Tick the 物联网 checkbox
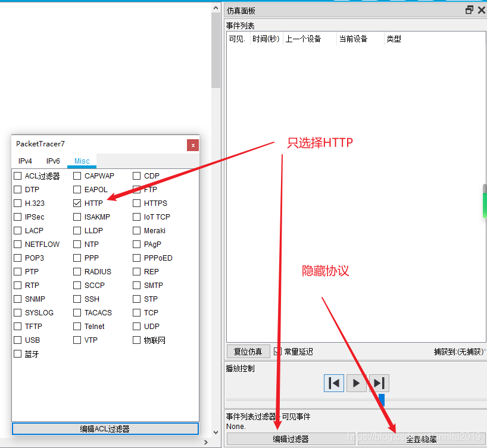The height and width of the screenshot is (448, 487). click(x=137, y=340)
